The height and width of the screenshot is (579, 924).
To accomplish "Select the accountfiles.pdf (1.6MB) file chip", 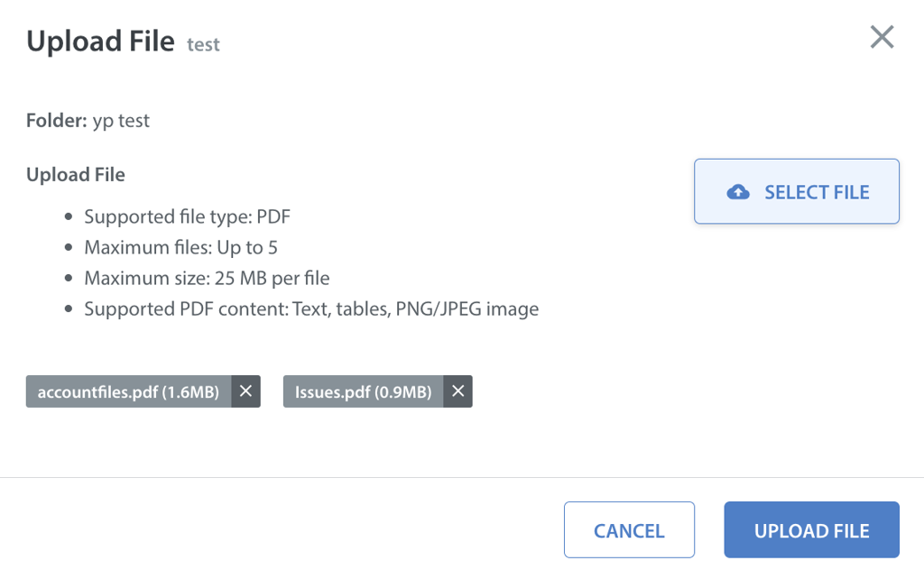I will (128, 391).
